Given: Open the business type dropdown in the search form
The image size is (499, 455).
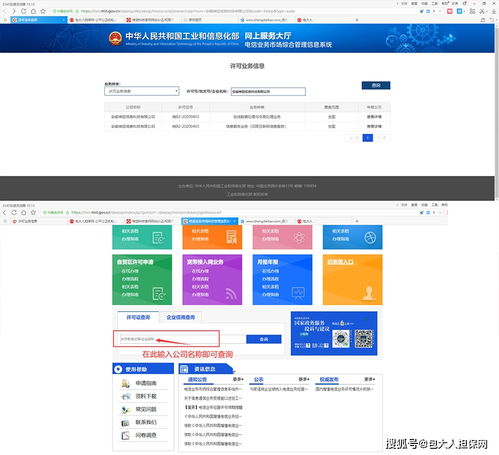Looking at the screenshot, I should click(142, 91).
